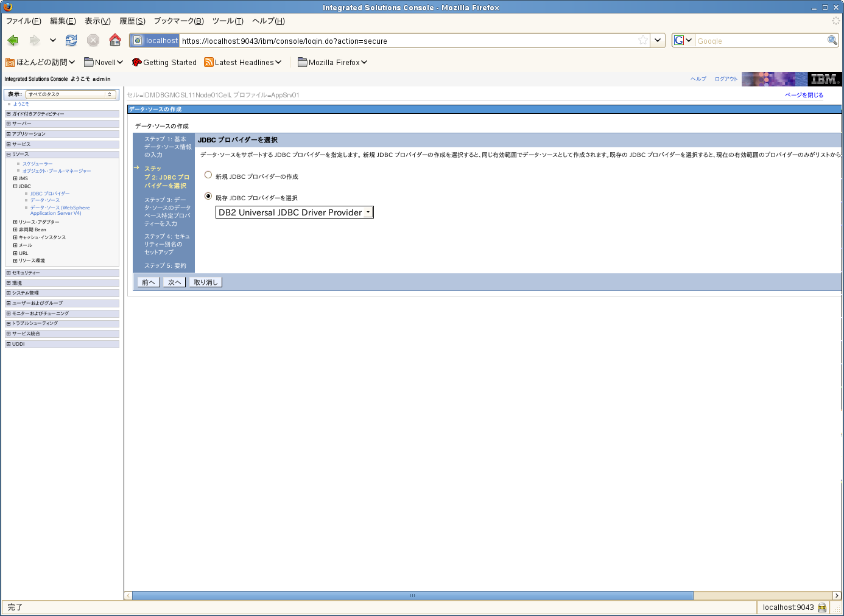Viewport: 844px width, 616px height.
Task: Click the scrollbar right arrow
Action: (x=837, y=595)
